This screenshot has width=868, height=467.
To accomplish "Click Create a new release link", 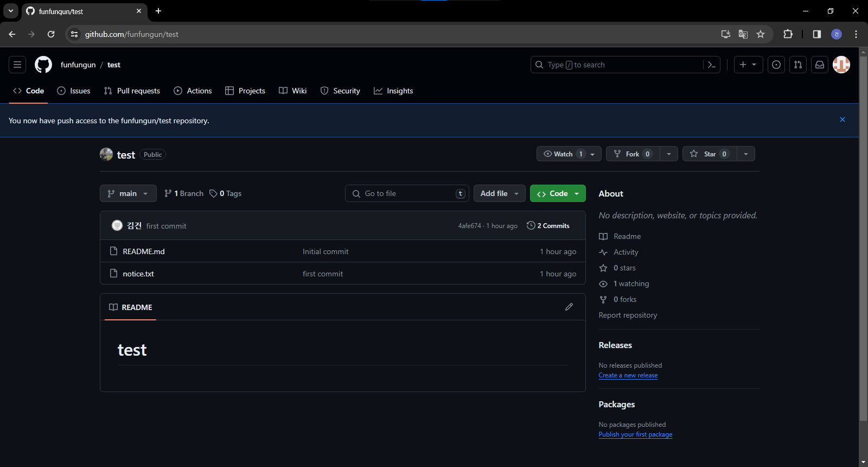I will (628, 375).
